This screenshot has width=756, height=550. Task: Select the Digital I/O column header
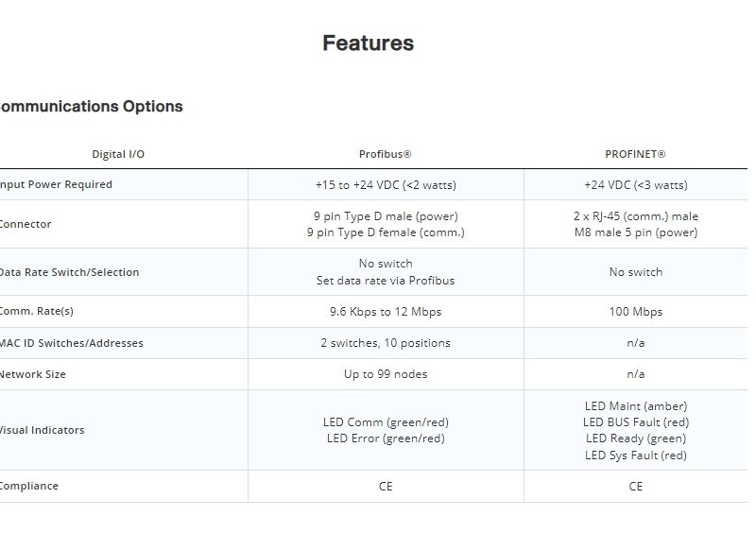[x=118, y=154]
